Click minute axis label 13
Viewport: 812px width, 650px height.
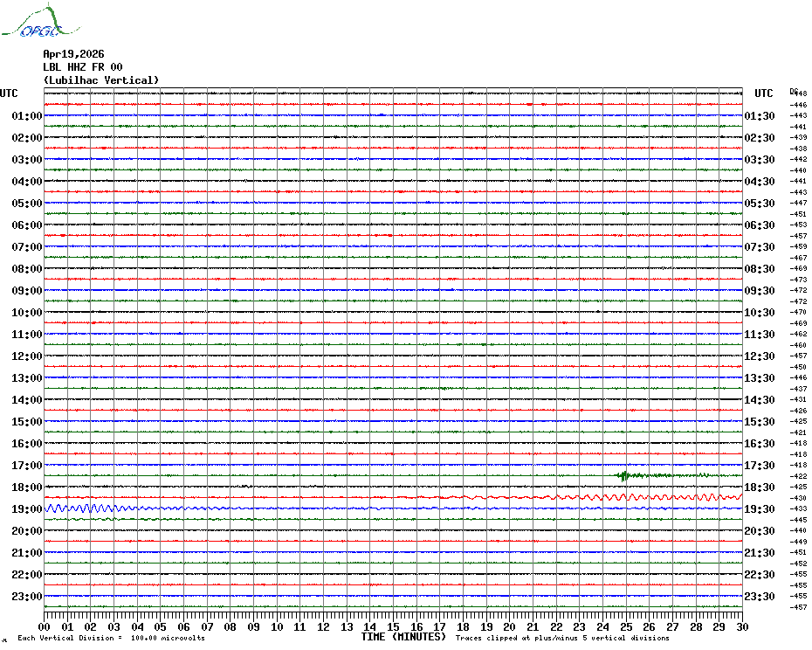point(347,626)
